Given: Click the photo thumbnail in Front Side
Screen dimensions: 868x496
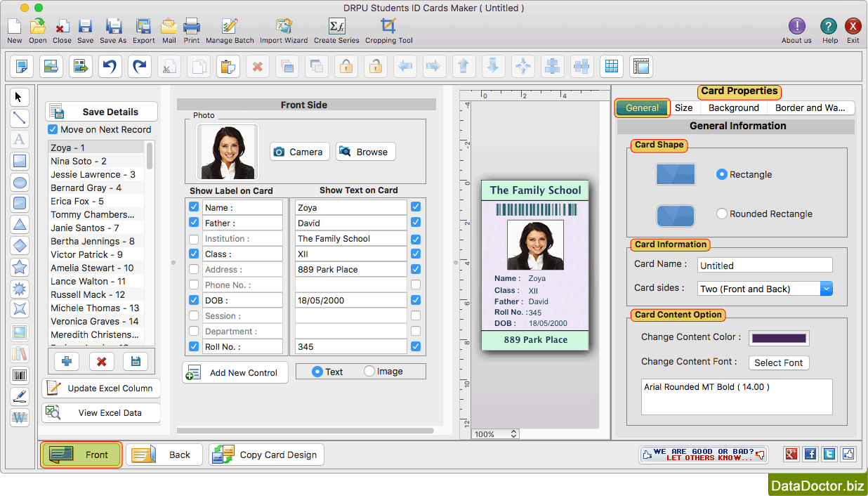Looking at the screenshot, I should 228,152.
